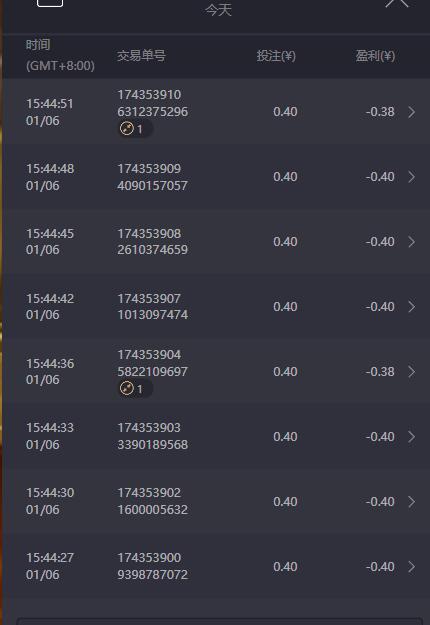Click the calendar icon at top left
Viewport: 430px width, 625px height.
pyautogui.click(x=50, y=3)
